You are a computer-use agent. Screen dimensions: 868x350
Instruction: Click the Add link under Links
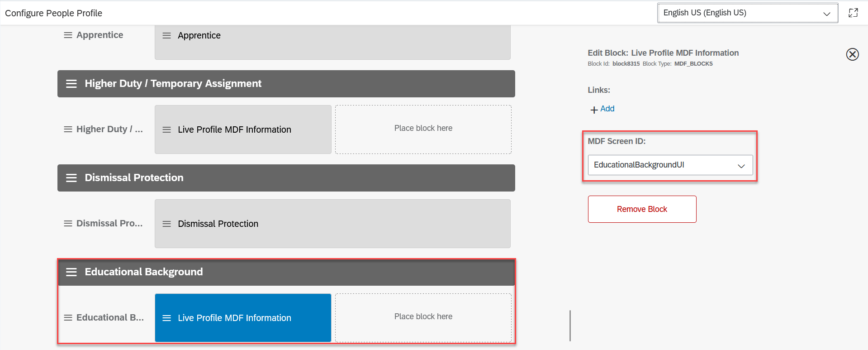[x=607, y=109]
